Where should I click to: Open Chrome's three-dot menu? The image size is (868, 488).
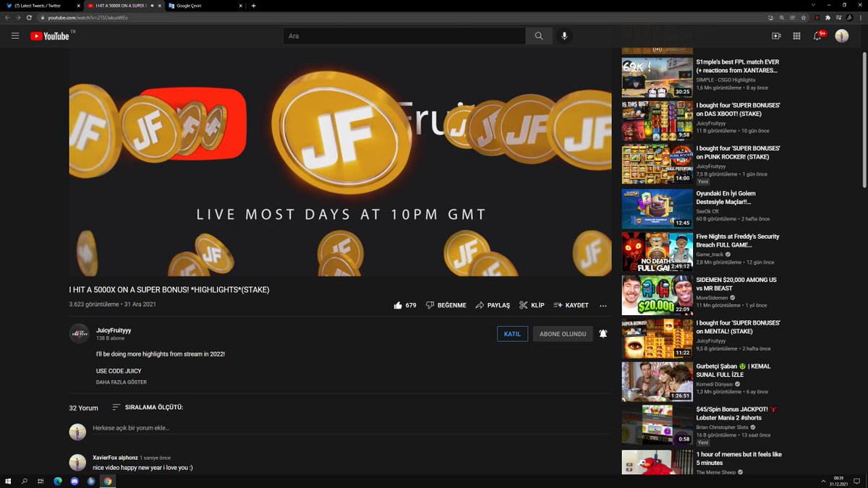pyautogui.click(x=860, y=17)
